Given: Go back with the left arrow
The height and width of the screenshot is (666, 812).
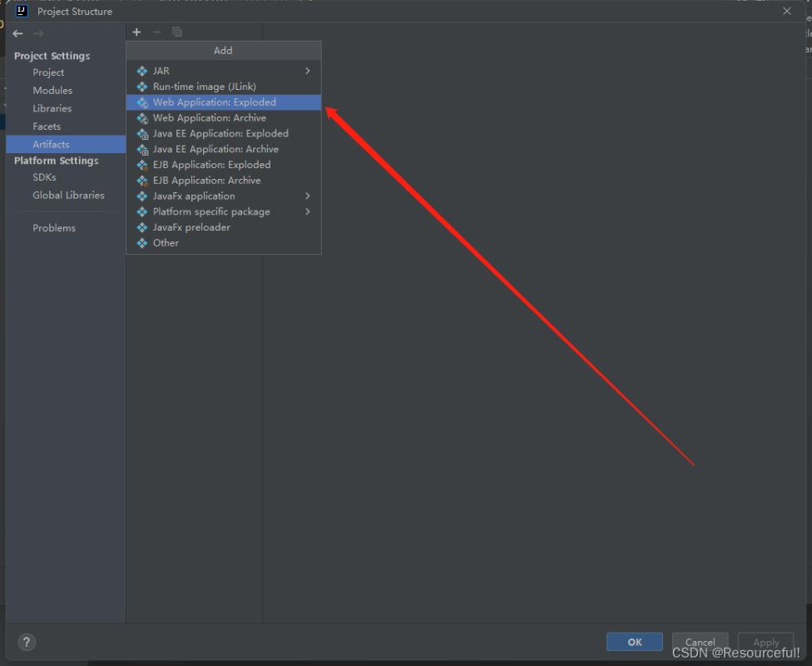Looking at the screenshot, I should click(x=17, y=33).
